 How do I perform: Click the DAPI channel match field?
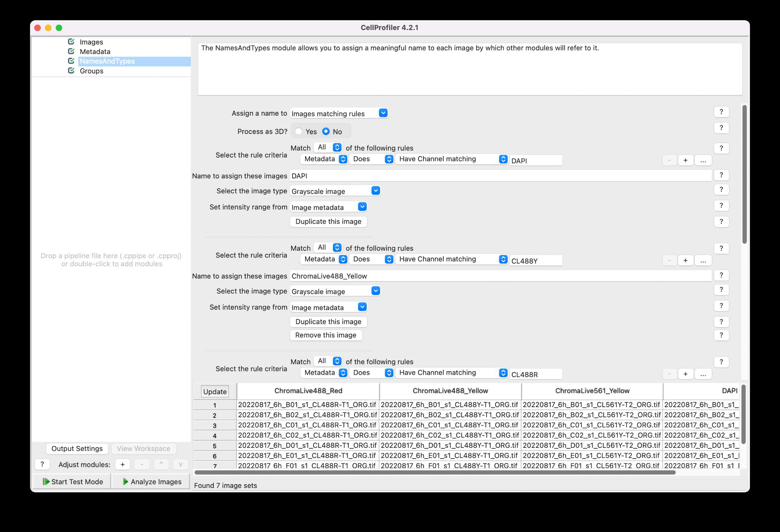[536, 161]
